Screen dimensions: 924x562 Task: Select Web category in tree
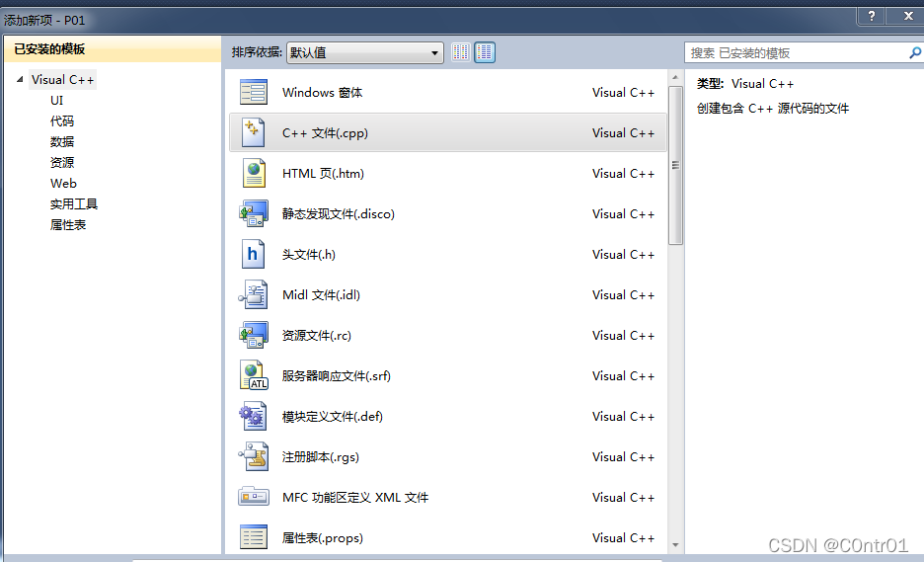[x=63, y=184]
